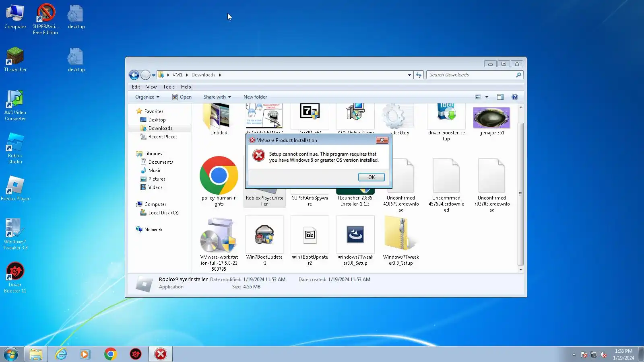Click the VM1 breadcrumb in the address bar
644x362 pixels.
coord(178,75)
